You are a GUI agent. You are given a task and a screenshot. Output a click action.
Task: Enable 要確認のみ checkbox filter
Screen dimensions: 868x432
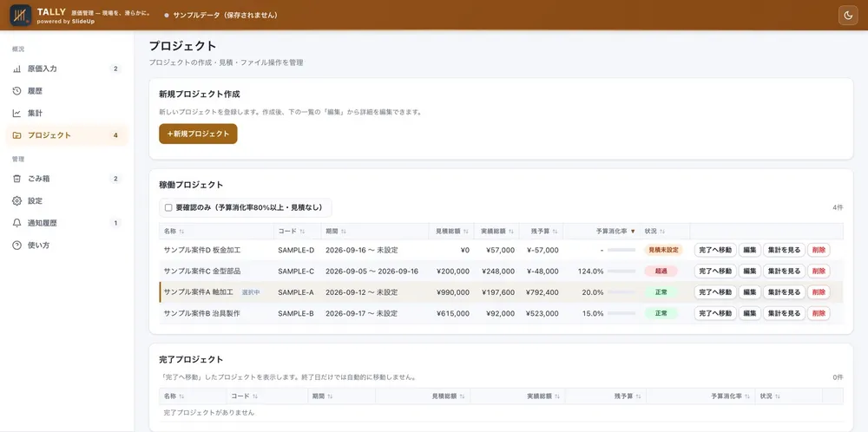click(x=168, y=208)
